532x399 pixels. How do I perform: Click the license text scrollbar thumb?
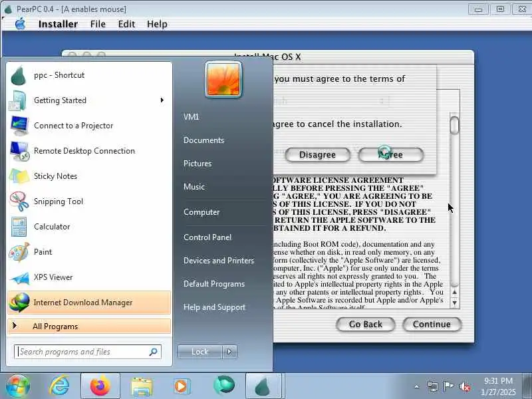pos(455,125)
